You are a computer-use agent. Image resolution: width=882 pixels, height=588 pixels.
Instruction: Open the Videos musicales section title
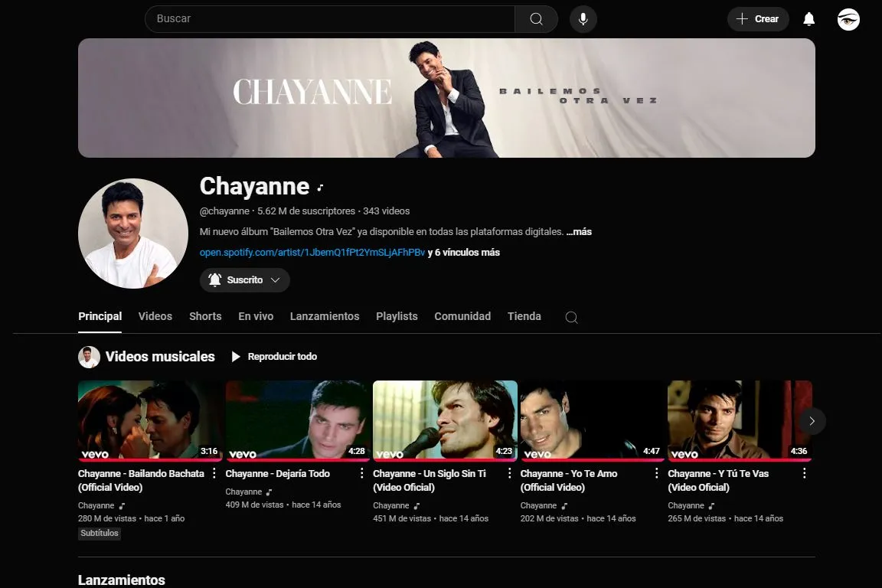[x=160, y=357]
